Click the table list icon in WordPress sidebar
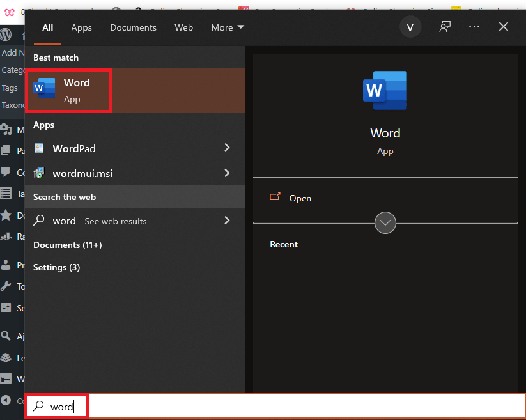 point(6,193)
